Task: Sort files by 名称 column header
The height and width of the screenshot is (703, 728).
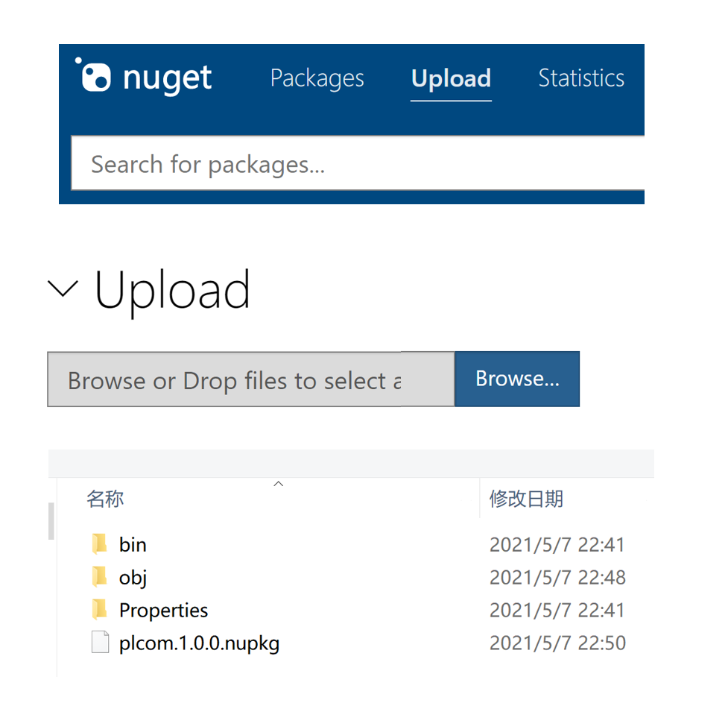Action: 105,499
